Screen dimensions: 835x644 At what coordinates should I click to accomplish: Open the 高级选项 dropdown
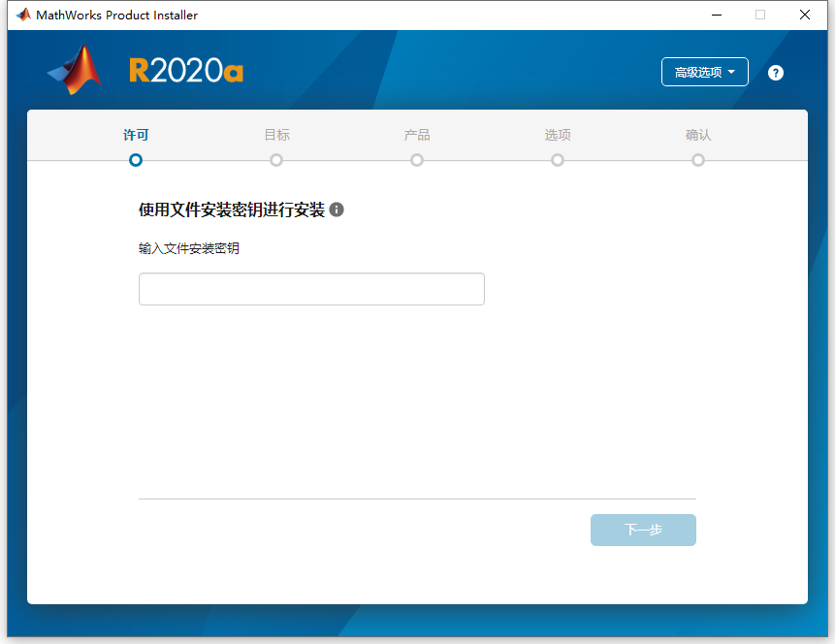pos(704,72)
